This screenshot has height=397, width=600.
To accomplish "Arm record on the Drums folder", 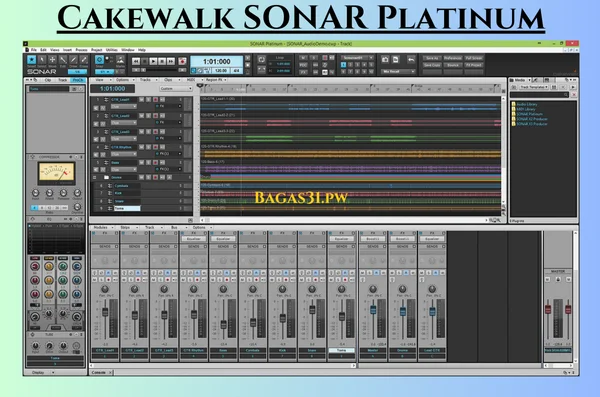I will [155, 178].
